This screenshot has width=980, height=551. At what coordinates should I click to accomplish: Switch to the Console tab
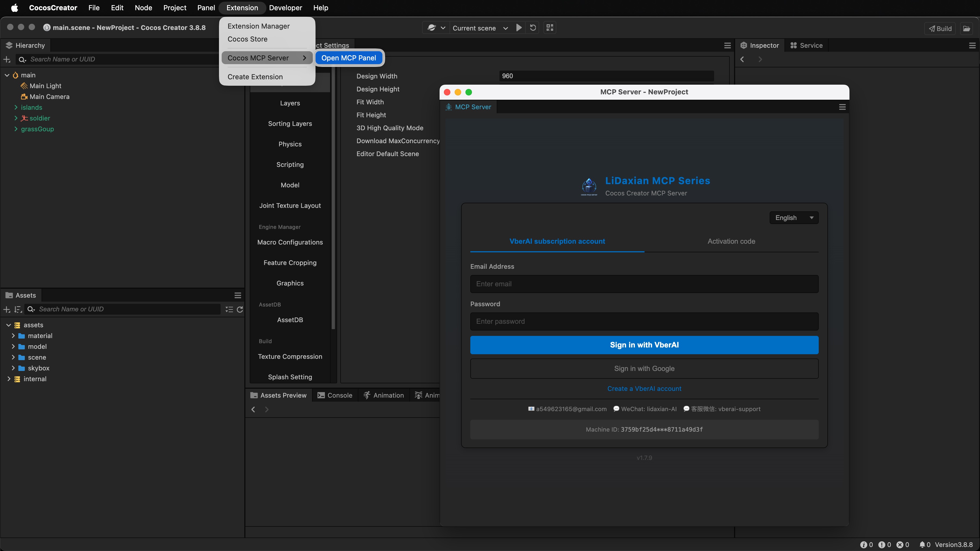[x=335, y=395]
